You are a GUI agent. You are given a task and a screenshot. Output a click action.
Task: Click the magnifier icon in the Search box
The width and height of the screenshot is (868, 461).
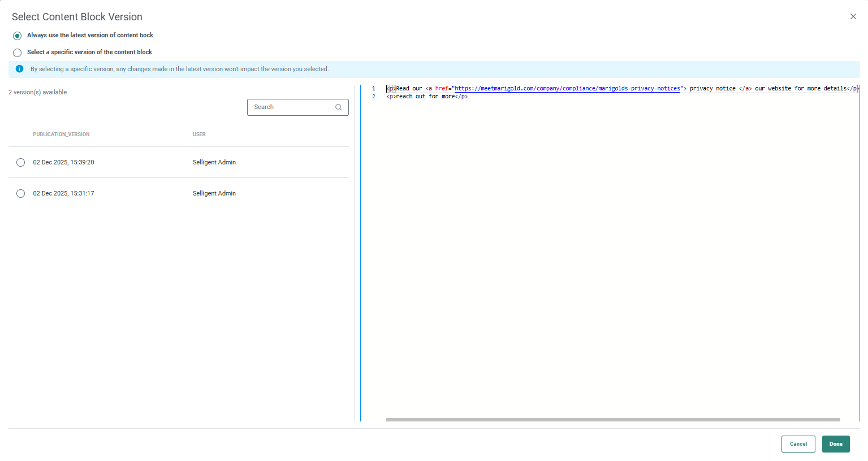tap(338, 107)
